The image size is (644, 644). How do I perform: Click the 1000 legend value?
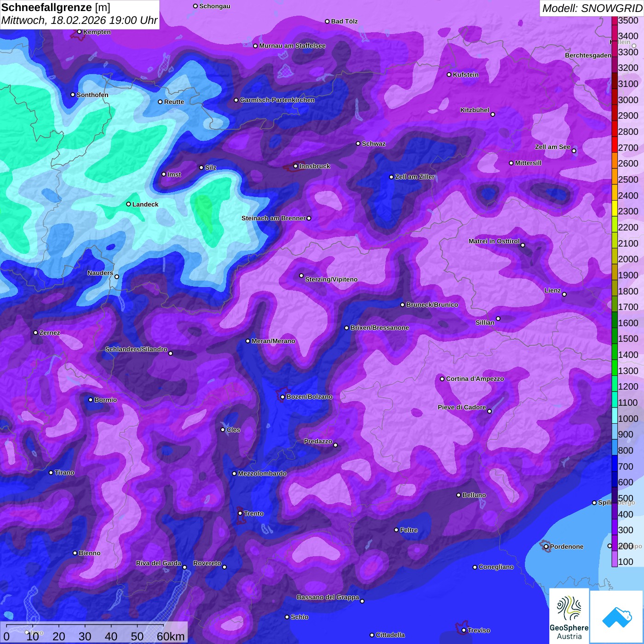click(x=628, y=419)
